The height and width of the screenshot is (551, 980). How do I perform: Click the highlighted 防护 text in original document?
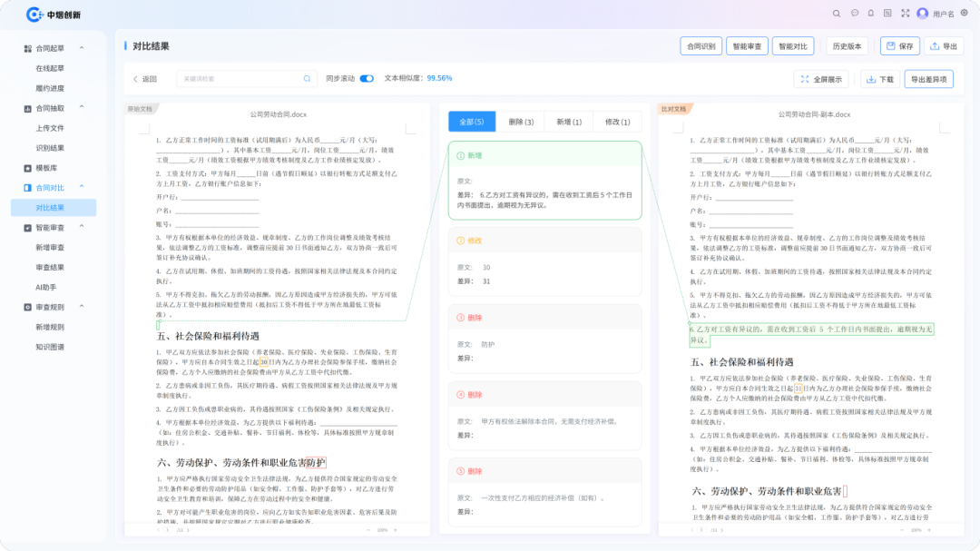pyautogui.click(x=317, y=463)
